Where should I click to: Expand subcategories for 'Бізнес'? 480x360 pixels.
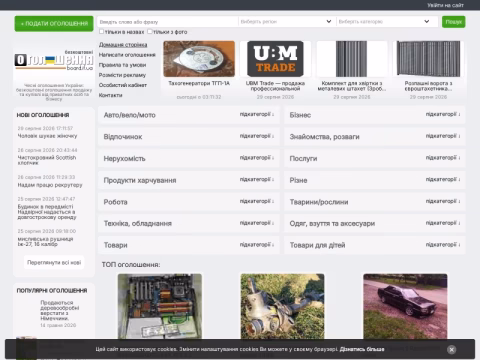tap(443, 114)
